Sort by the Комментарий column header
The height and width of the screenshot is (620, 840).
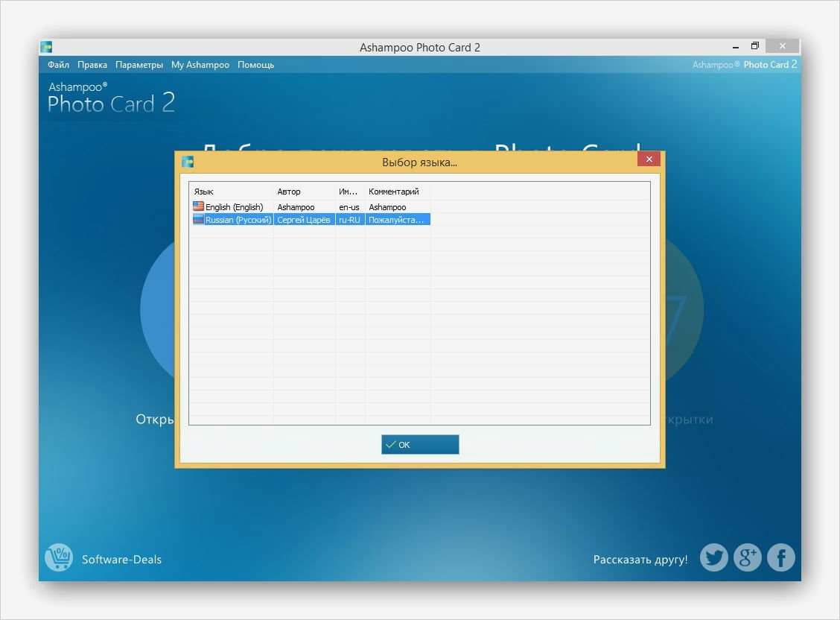(x=398, y=192)
